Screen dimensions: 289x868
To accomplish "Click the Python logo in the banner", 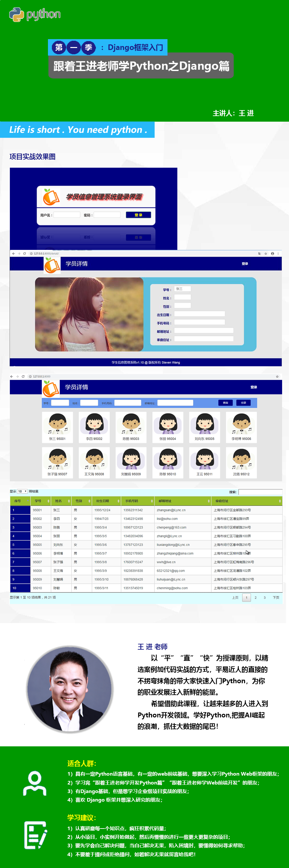I will coord(17,14).
